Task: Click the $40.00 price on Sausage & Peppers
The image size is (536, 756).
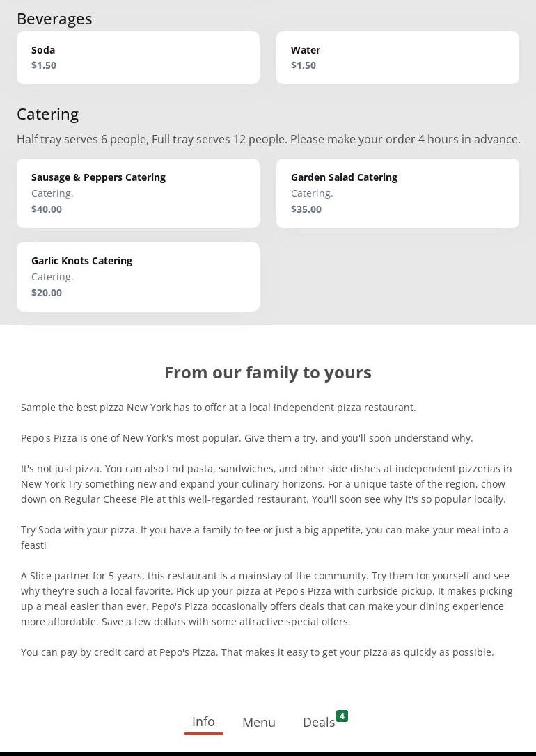Action: click(x=47, y=209)
